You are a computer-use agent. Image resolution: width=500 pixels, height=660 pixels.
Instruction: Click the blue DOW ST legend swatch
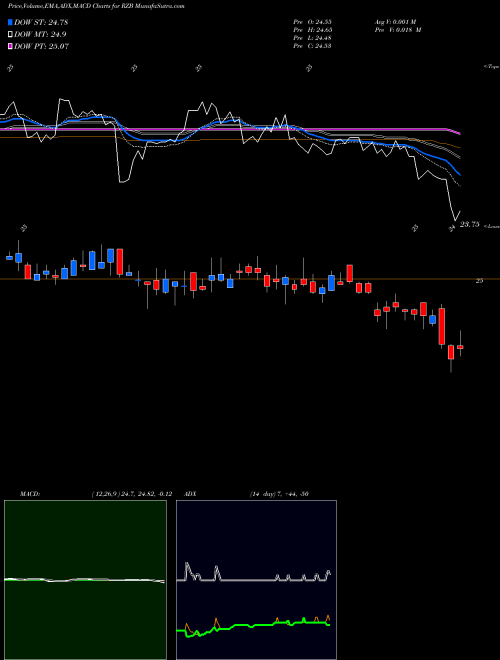[x=10, y=22]
